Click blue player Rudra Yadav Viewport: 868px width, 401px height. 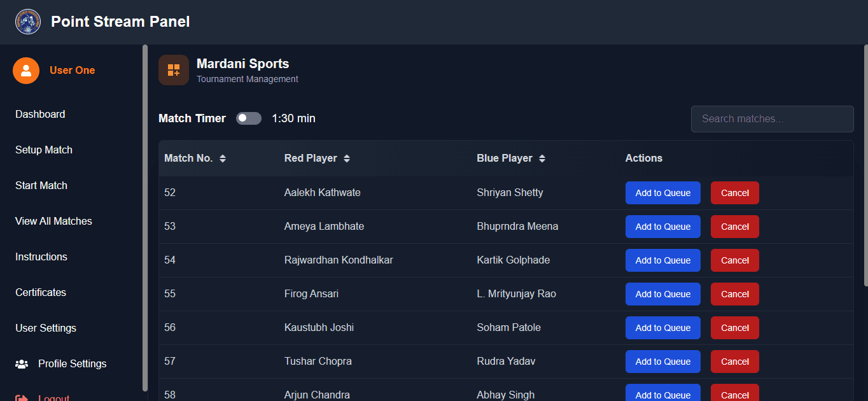point(506,362)
